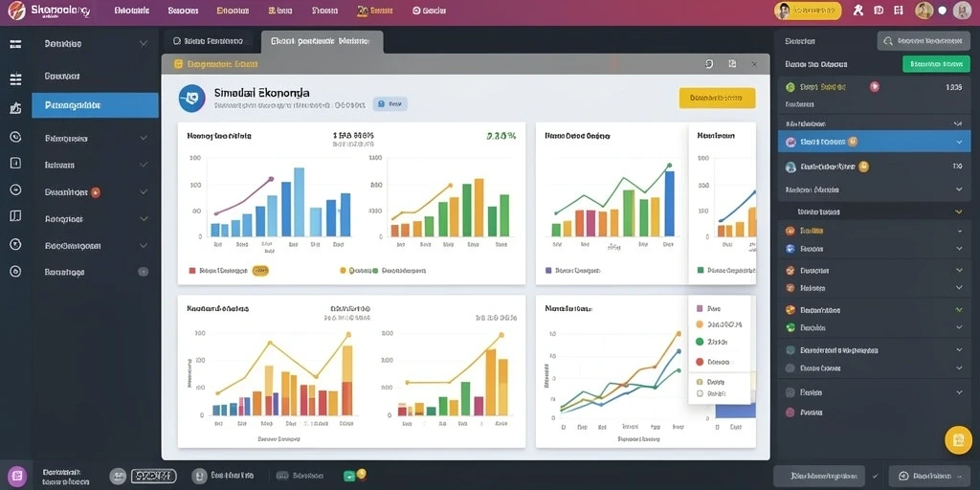980x490 pixels.
Task: Click the open-book icon in the left icon rail
Action: 15,216
